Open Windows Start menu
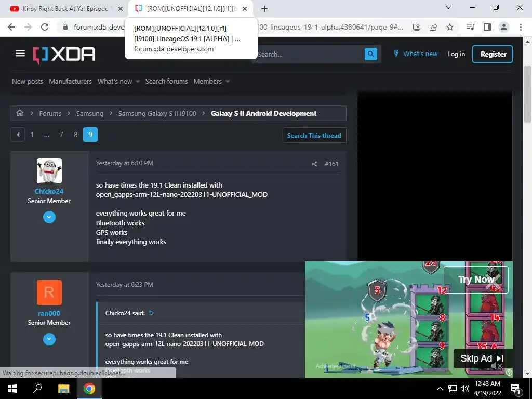 [12, 389]
